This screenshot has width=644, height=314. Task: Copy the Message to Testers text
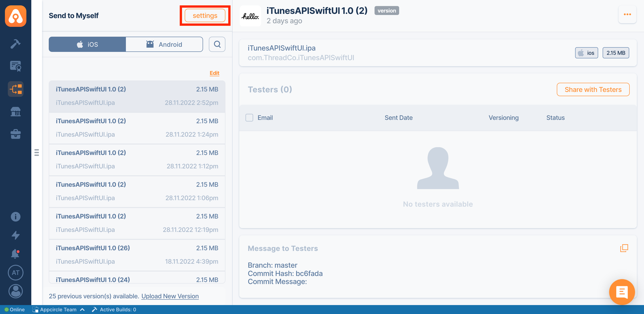624,248
